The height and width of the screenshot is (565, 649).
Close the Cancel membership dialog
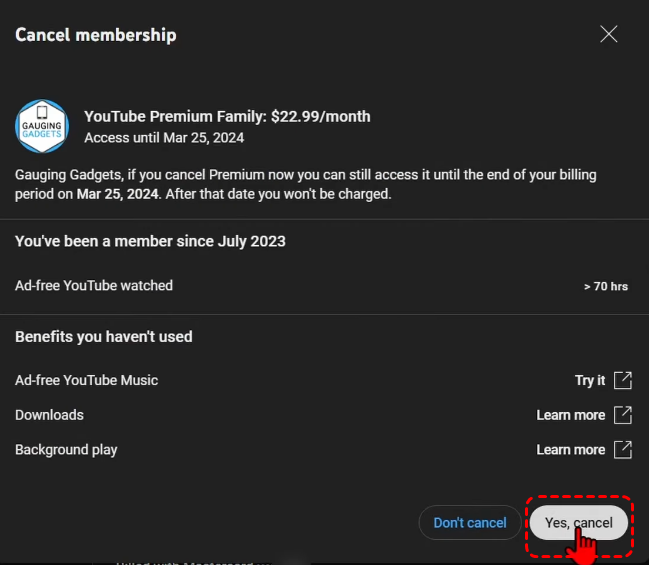click(608, 34)
